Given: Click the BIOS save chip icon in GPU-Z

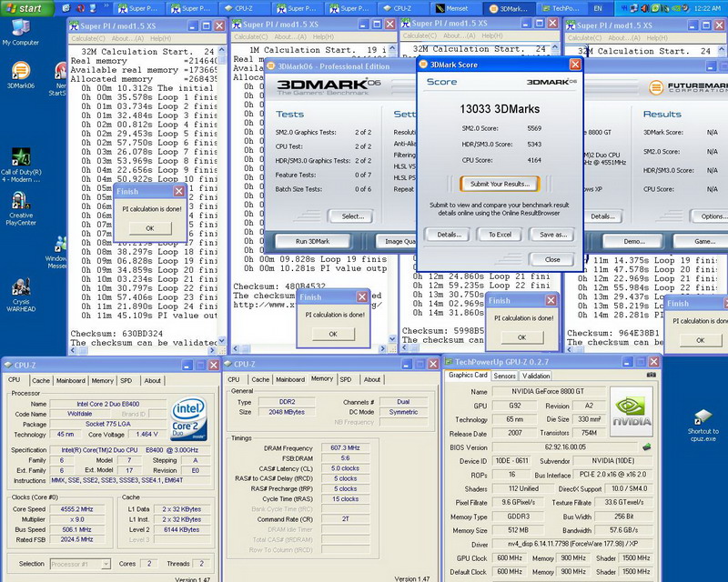Looking at the screenshot, I should point(646,447).
